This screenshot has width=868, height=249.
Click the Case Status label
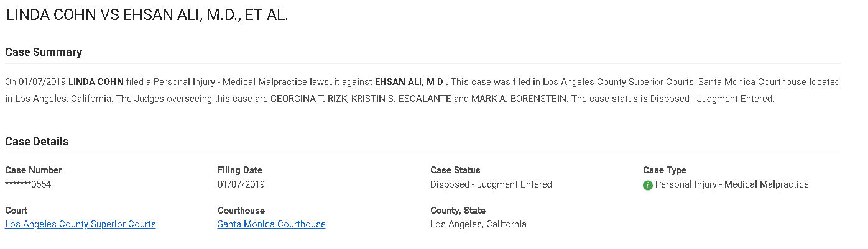pyautogui.click(x=455, y=170)
